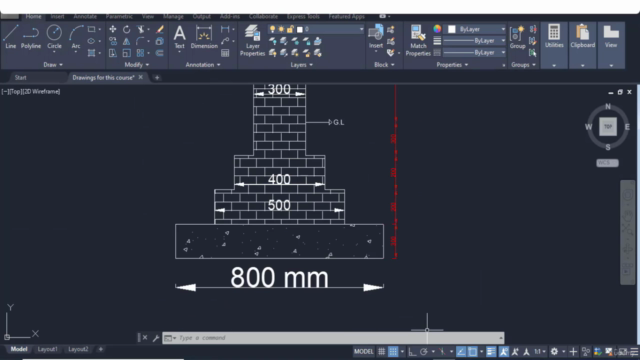Switch to the Start file tab
The width and height of the screenshot is (640, 360).
[x=20, y=78]
